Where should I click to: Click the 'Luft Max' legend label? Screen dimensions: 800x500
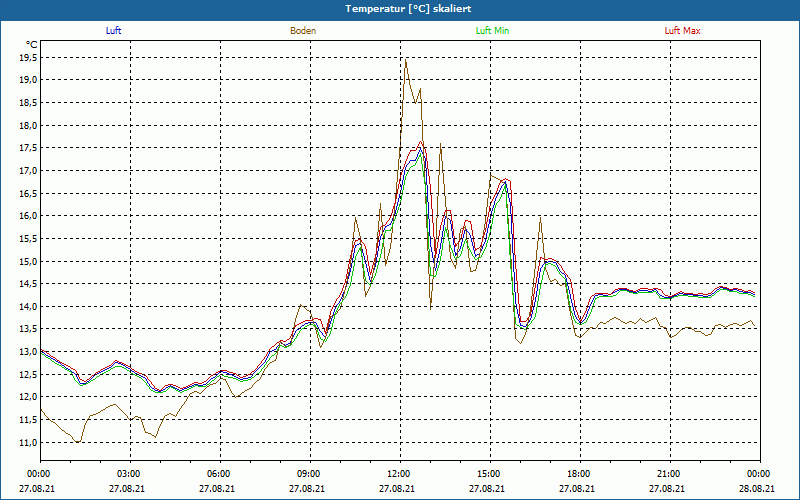(x=682, y=31)
